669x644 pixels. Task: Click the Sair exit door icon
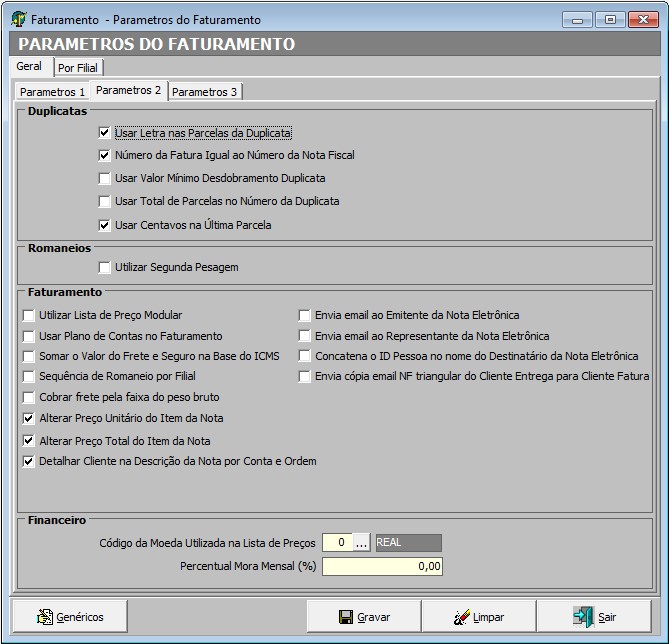pos(583,617)
